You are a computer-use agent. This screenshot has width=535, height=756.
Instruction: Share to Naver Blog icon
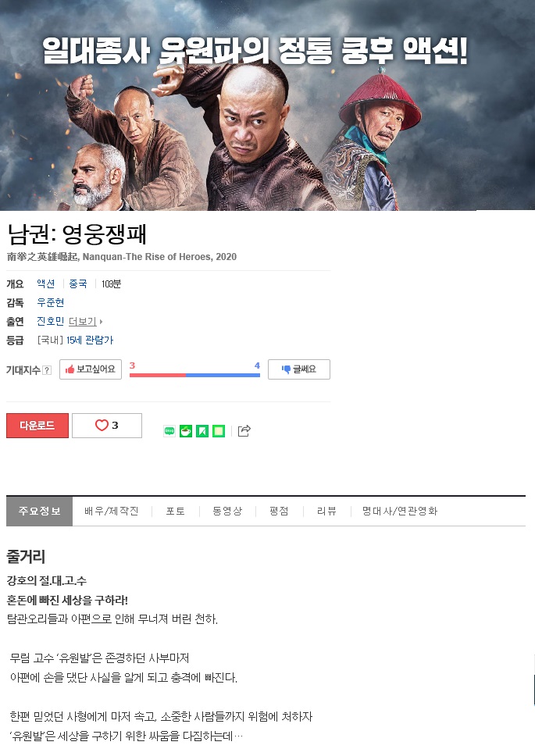click(x=169, y=431)
